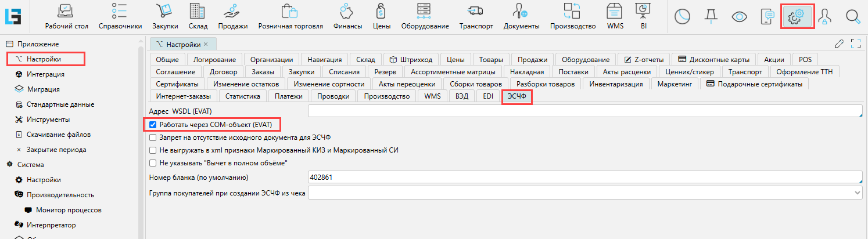Check Не указывать "Вычет в полном объёме"
Screen dimensions: 868x239
point(153,163)
